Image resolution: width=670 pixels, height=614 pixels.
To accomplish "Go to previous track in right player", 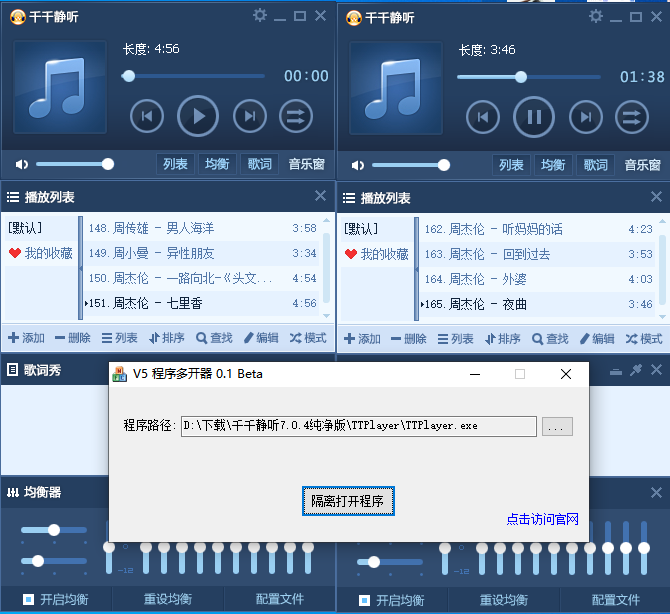I will [x=482, y=117].
